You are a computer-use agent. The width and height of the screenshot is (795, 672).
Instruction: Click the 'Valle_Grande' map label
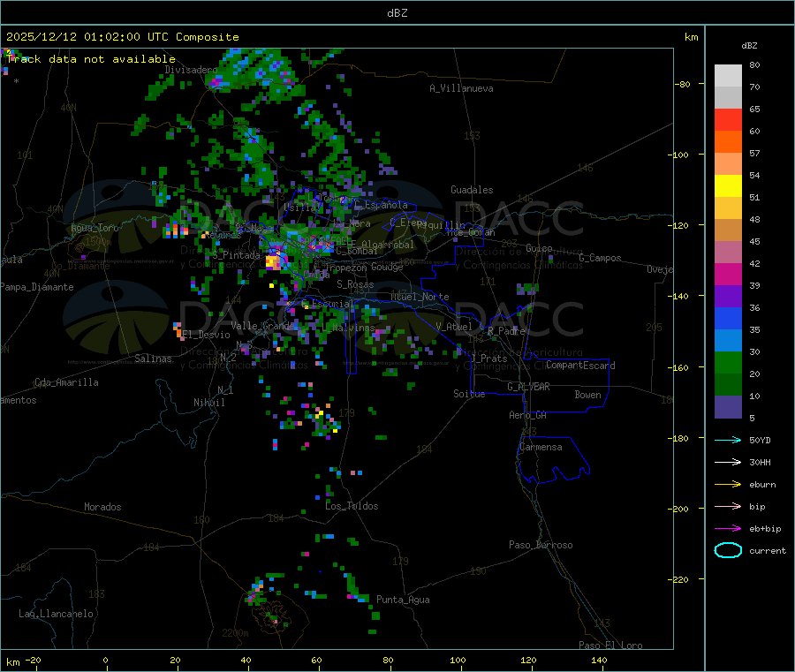(x=263, y=326)
